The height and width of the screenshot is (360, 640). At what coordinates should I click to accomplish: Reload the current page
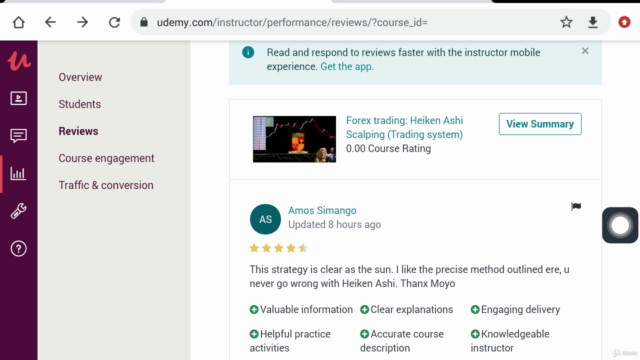(114, 22)
